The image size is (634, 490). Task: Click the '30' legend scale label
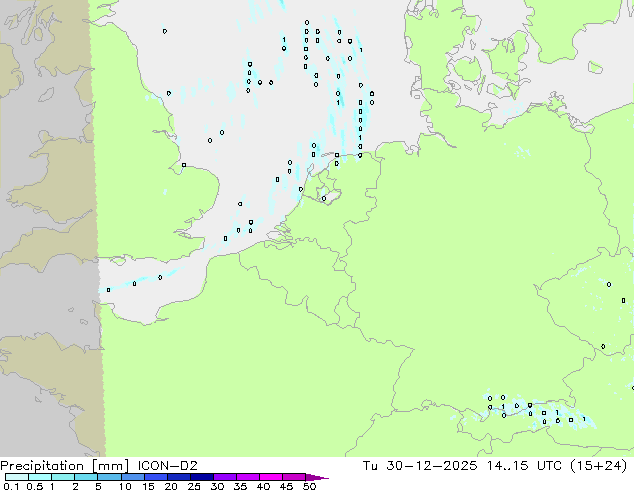(217, 486)
